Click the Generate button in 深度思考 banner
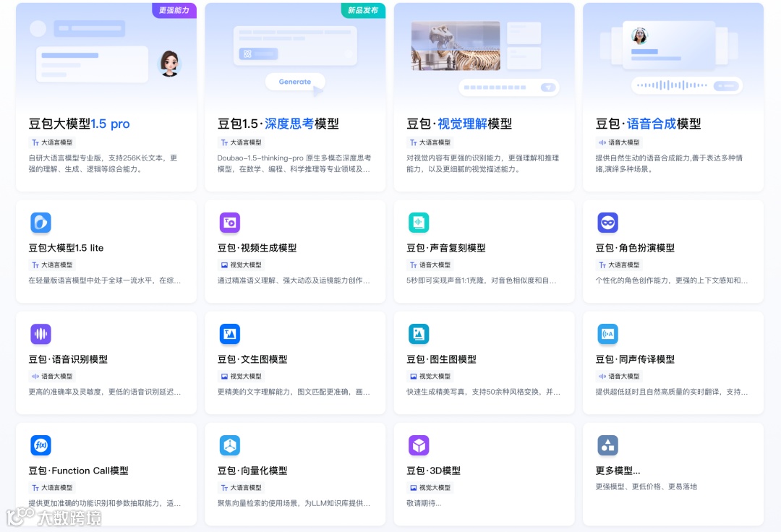781x532 pixels. (295, 82)
